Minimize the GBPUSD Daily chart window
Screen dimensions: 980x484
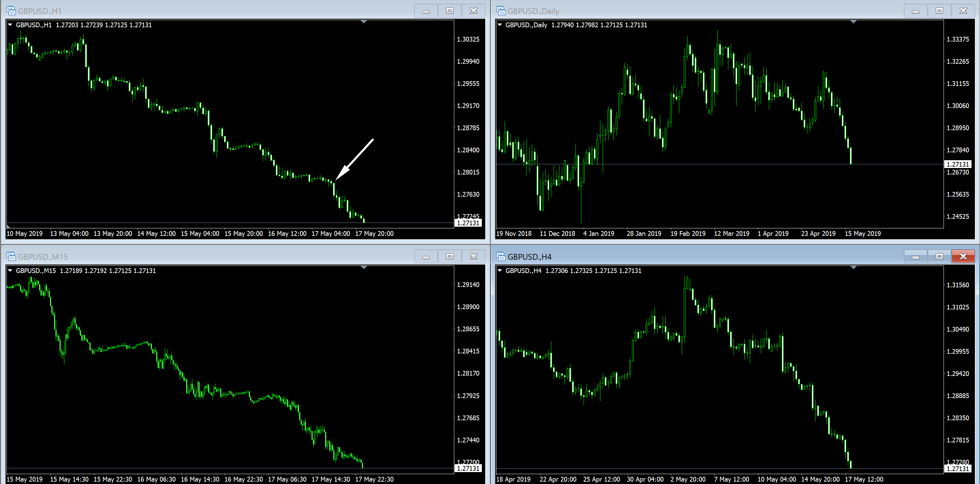915,11
